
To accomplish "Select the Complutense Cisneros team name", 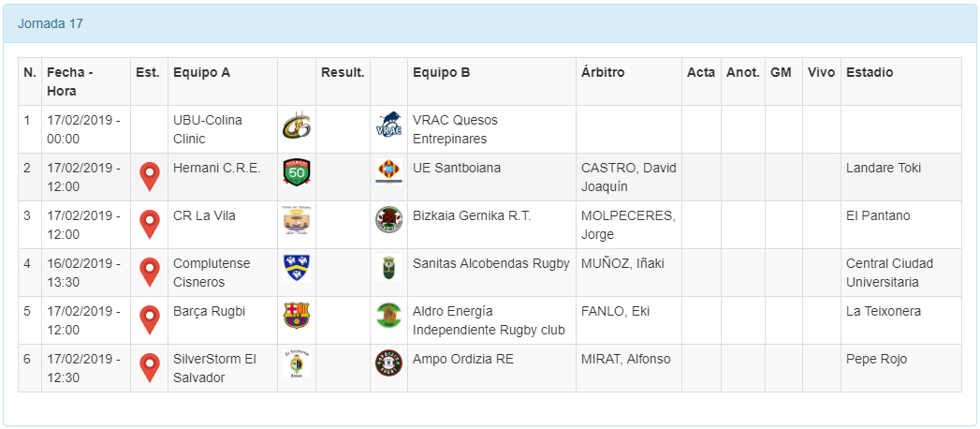I will pos(212,272).
